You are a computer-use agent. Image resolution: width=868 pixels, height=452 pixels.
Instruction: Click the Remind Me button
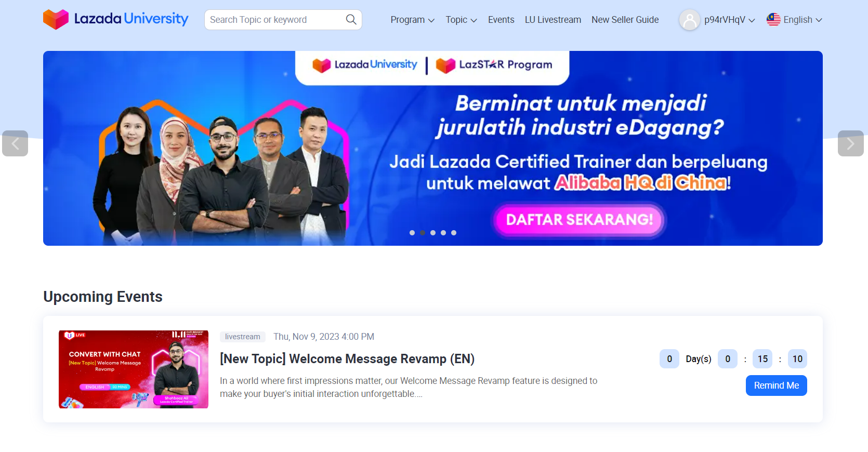tap(776, 385)
